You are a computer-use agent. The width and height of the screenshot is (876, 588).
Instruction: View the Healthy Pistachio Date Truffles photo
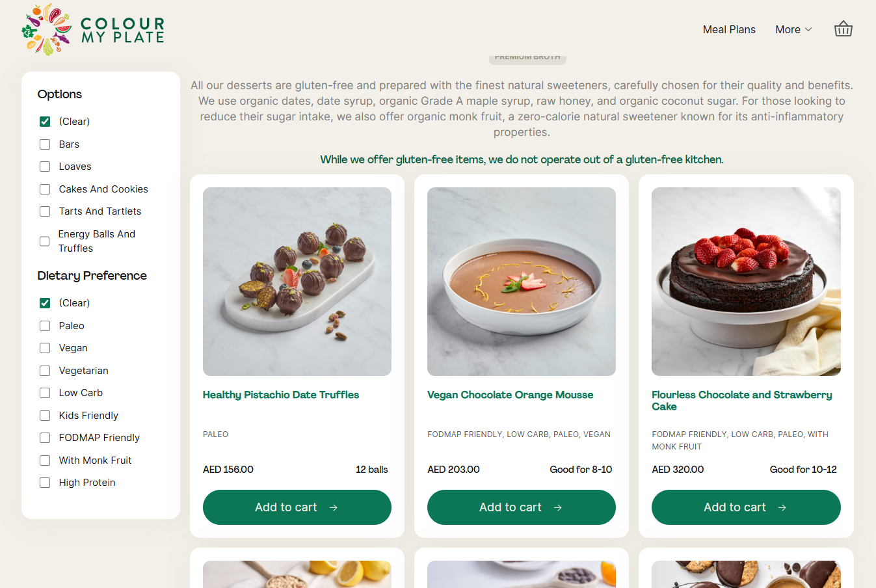297,282
